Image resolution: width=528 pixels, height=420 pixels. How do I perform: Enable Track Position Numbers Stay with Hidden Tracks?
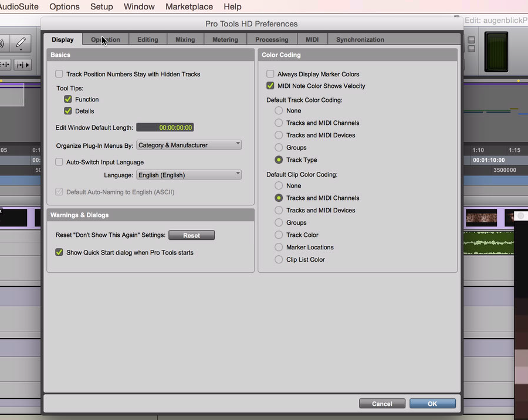click(x=59, y=74)
